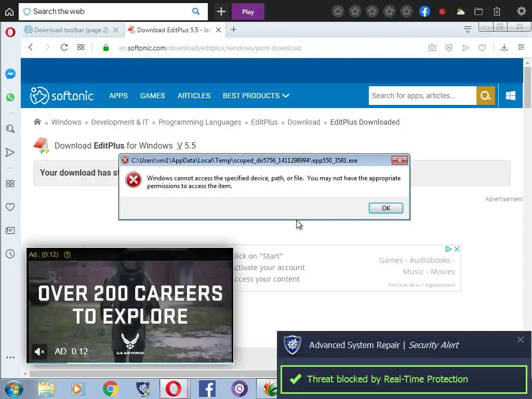Go back to previous page
532x399 pixels.
pos(31,47)
